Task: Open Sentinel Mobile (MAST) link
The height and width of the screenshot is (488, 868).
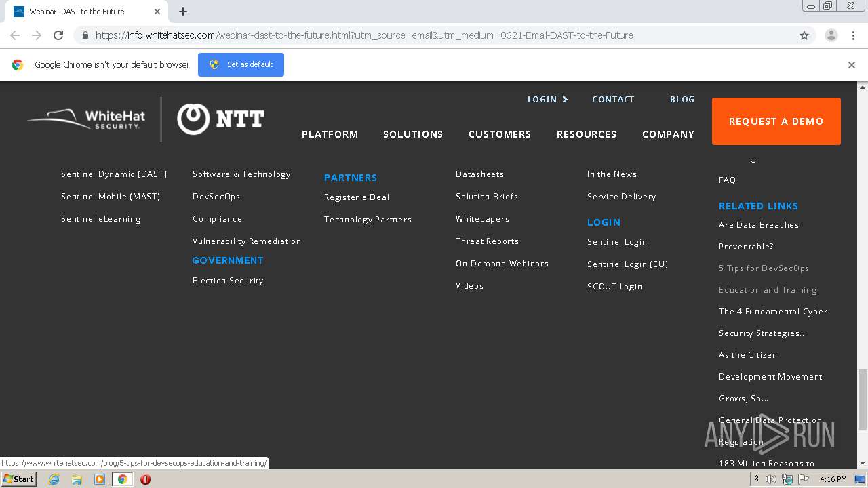Action: [111, 197]
